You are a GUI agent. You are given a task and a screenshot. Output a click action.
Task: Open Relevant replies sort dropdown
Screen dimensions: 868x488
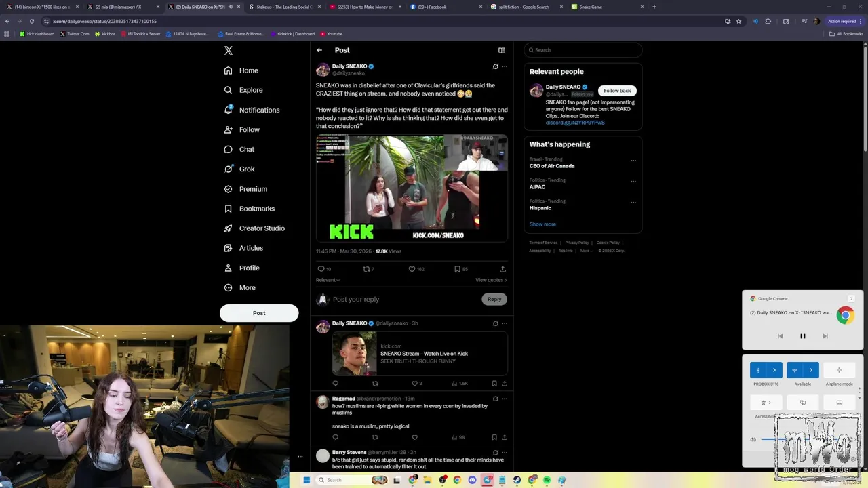click(x=328, y=280)
